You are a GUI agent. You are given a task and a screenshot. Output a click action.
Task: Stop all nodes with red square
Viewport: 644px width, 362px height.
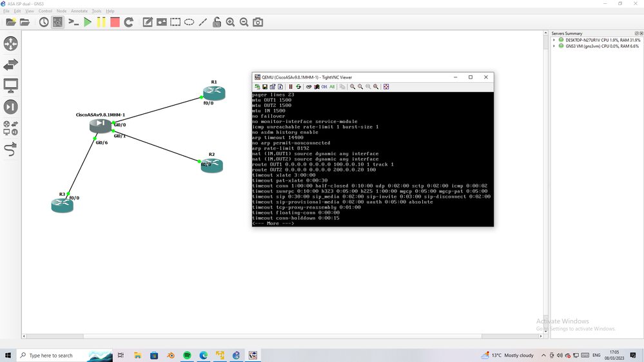(115, 22)
